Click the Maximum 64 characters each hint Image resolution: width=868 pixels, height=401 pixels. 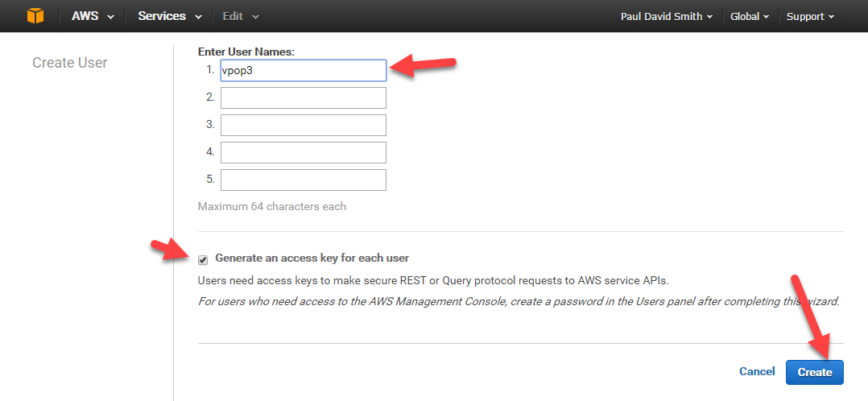[272, 206]
